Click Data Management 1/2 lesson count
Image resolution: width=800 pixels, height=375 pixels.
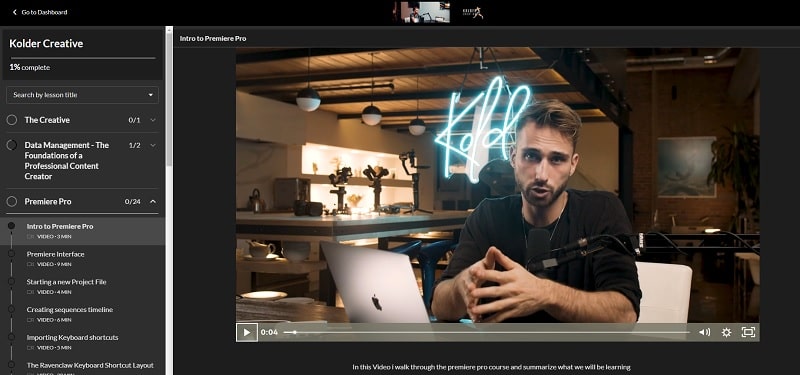click(135, 145)
